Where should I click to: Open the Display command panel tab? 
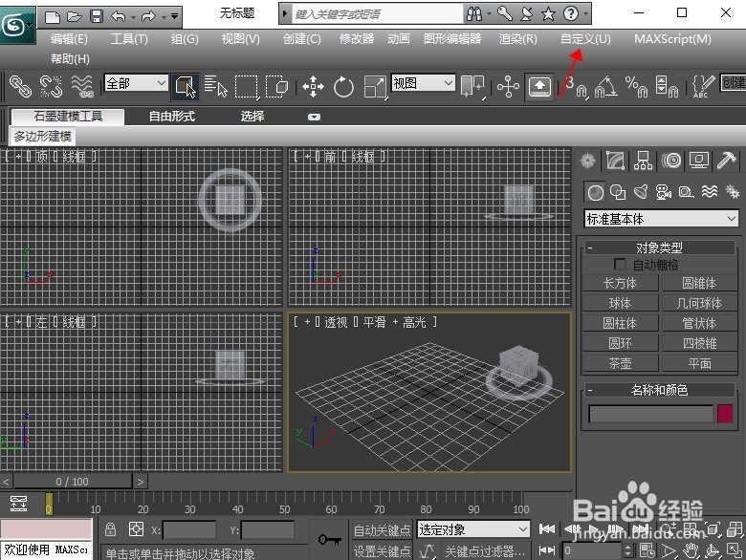pos(698,161)
